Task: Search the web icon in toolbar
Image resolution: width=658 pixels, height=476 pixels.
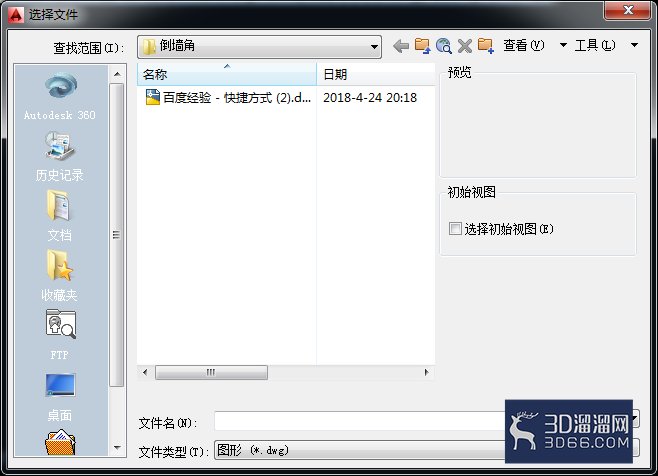Action: tap(444, 46)
